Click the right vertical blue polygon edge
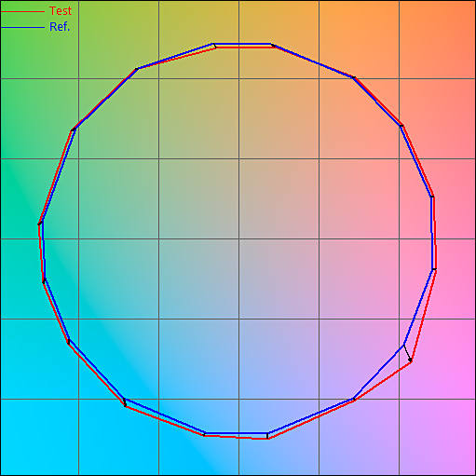This screenshot has height=476, width=476. (432, 233)
